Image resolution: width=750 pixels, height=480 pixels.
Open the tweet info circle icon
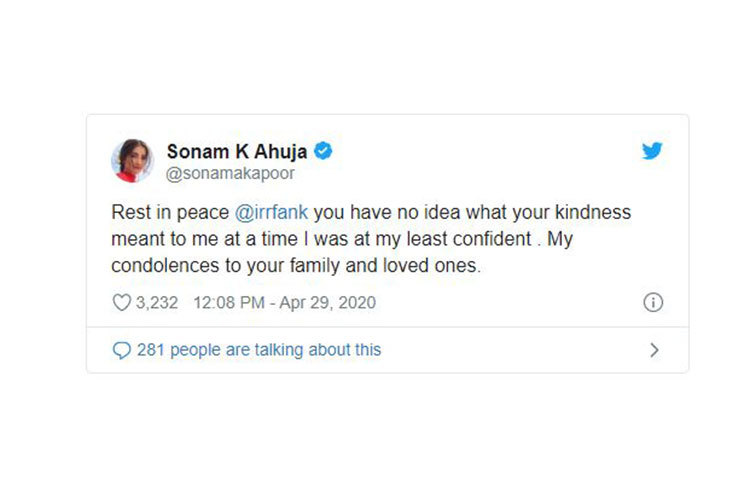click(653, 302)
